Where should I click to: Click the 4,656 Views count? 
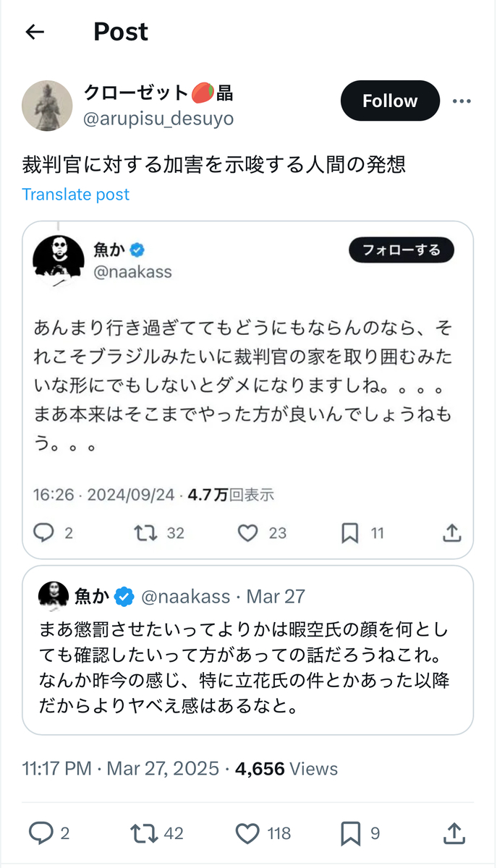tap(286, 768)
